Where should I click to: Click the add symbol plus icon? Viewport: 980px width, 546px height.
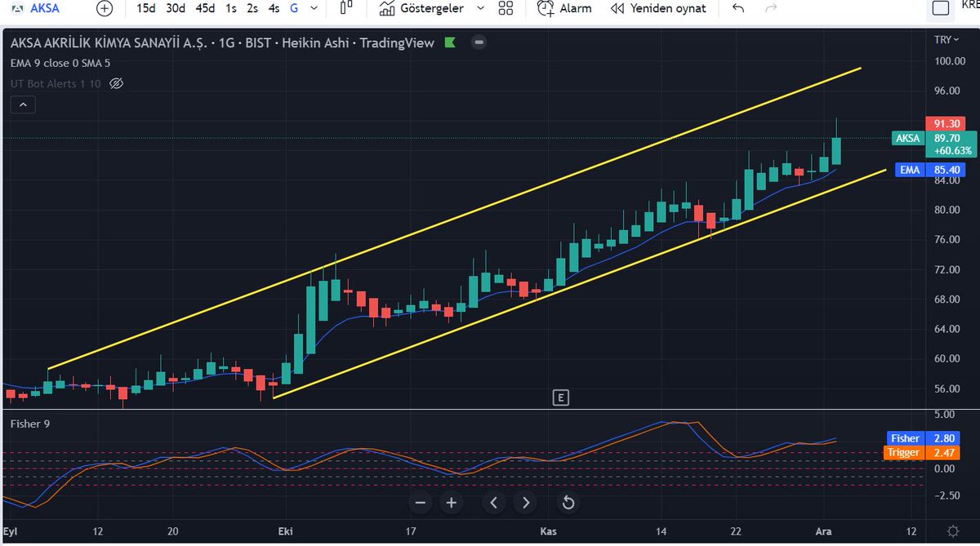click(x=105, y=8)
